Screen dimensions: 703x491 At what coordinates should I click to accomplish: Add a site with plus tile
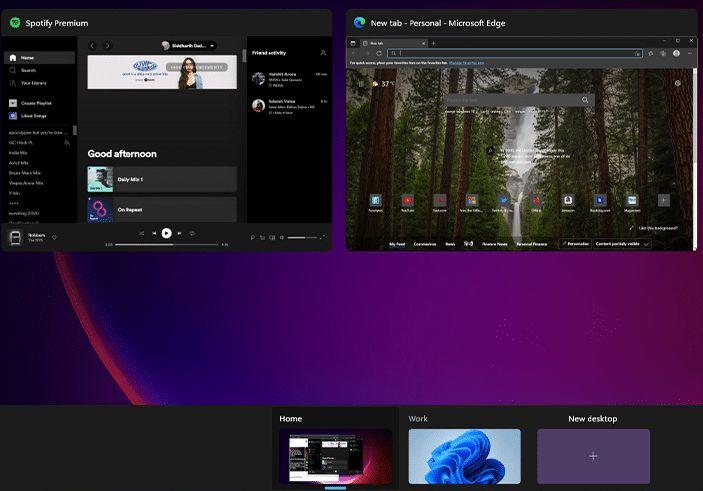pyautogui.click(x=664, y=200)
